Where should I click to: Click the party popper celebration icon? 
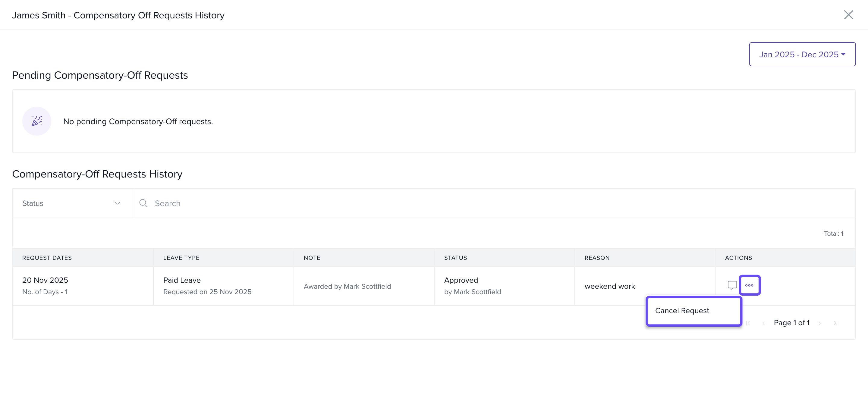tap(37, 121)
